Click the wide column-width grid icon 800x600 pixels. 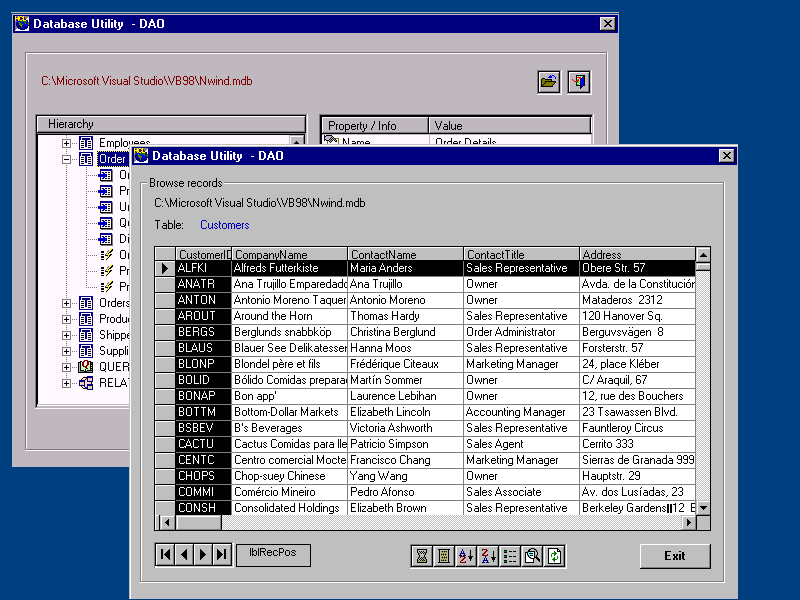[x=444, y=556]
